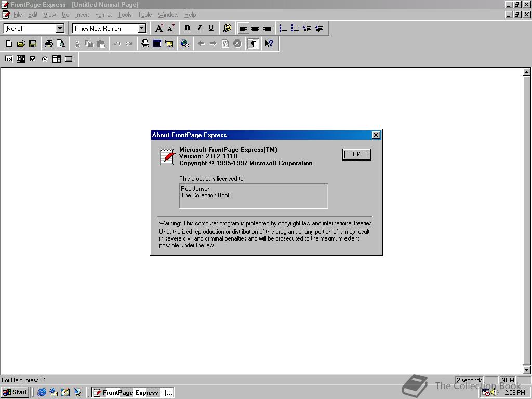Screen dimensions: 532x399
Task: Click the Cut scissors icon
Action: coord(77,44)
